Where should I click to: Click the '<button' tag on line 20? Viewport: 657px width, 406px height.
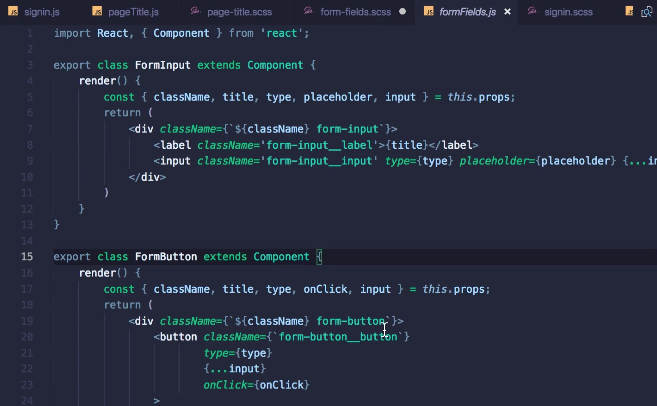click(x=175, y=336)
